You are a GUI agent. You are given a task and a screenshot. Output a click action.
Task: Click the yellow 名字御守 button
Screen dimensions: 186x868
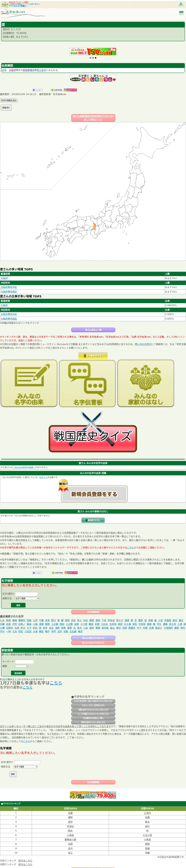point(93,356)
